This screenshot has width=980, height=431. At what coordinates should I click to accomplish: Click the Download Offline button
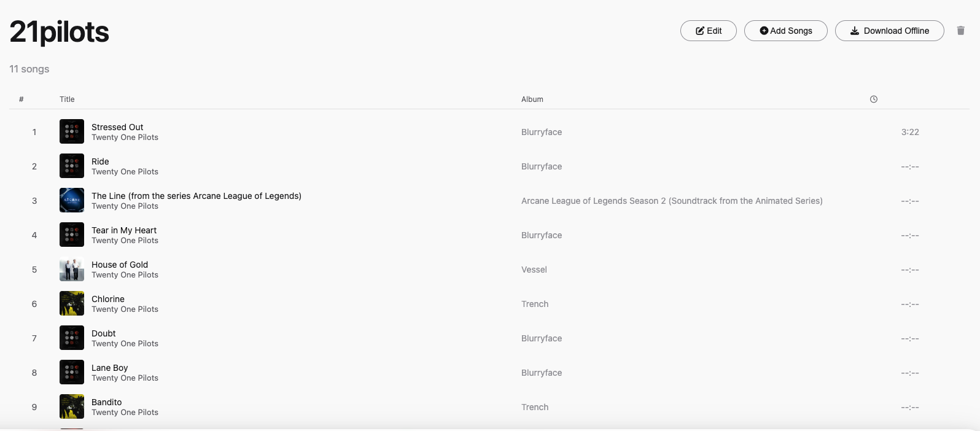coord(889,31)
